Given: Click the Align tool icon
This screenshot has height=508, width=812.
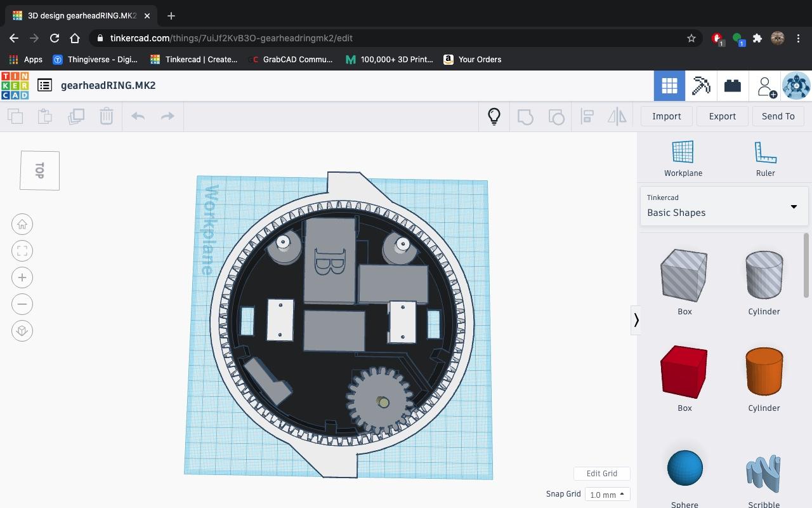Looking at the screenshot, I should (x=587, y=117).
